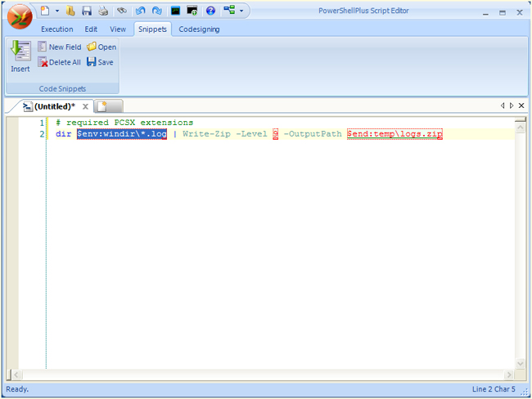This screenshot has height=399, width=532.
Task: Click Delete All in Code Snippets
Action: pyautogui.click(x=60, y=62)
